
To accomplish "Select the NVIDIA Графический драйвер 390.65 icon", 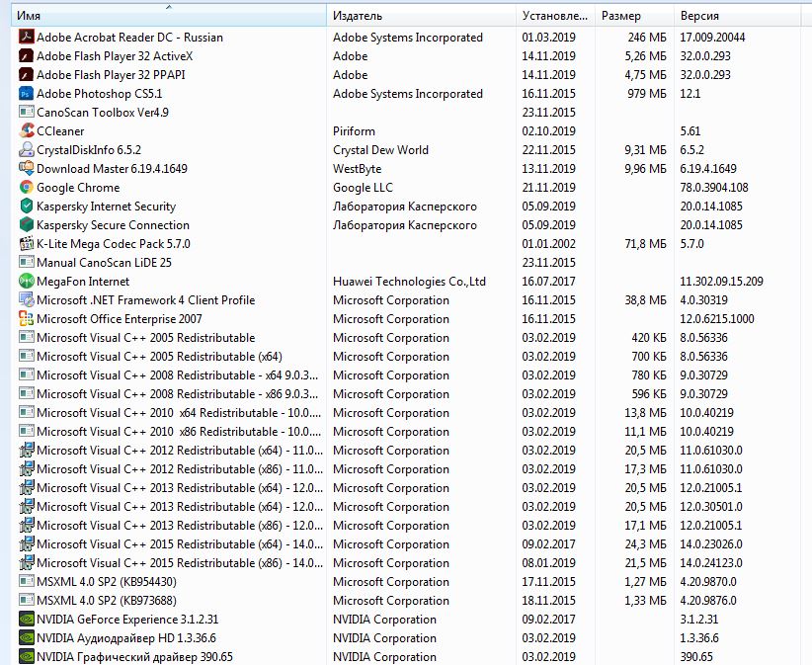I will pyautogui.click(x=26, y=657).
